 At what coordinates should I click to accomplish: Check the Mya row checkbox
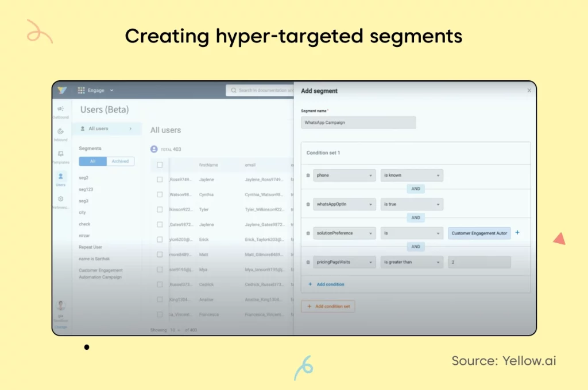[x=160, y=270]
